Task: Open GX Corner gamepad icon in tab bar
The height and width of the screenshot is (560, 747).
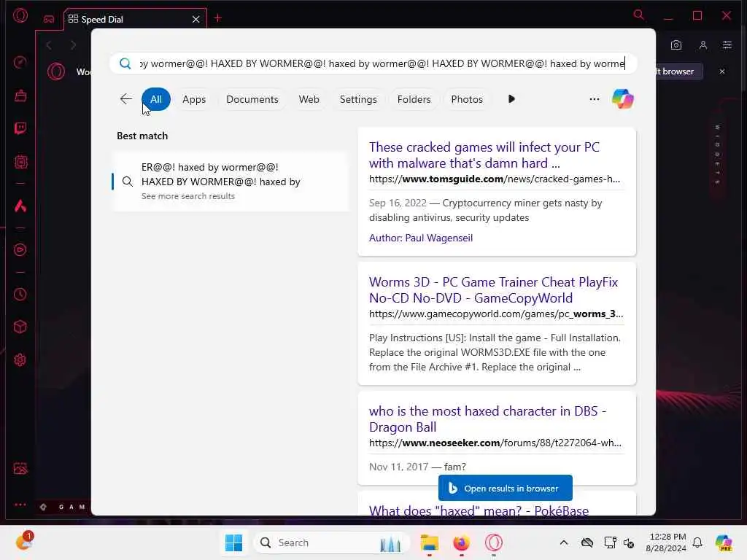Action: pos(49,19)
